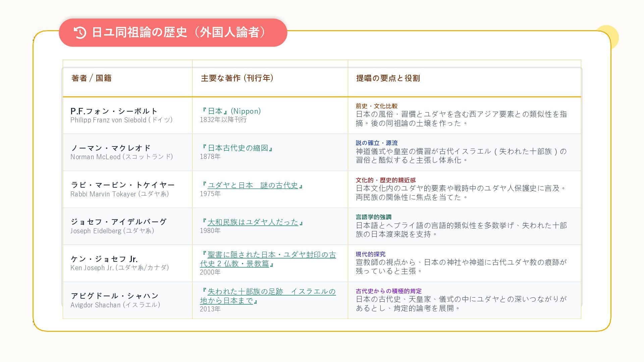Select the P.F.フォン・シーボルト author name
The width and height of the screenshot is (644, 362).
point(114,111)
